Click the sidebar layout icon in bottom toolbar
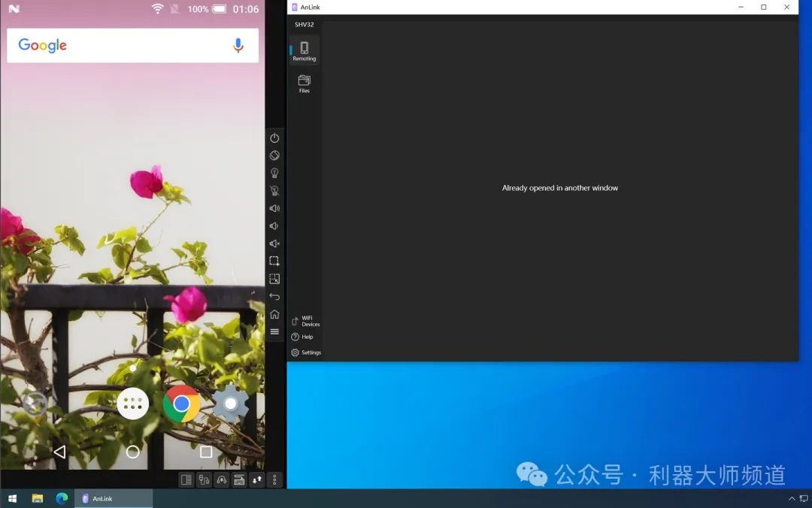812x508 pixels. click(x=186, y=480)
